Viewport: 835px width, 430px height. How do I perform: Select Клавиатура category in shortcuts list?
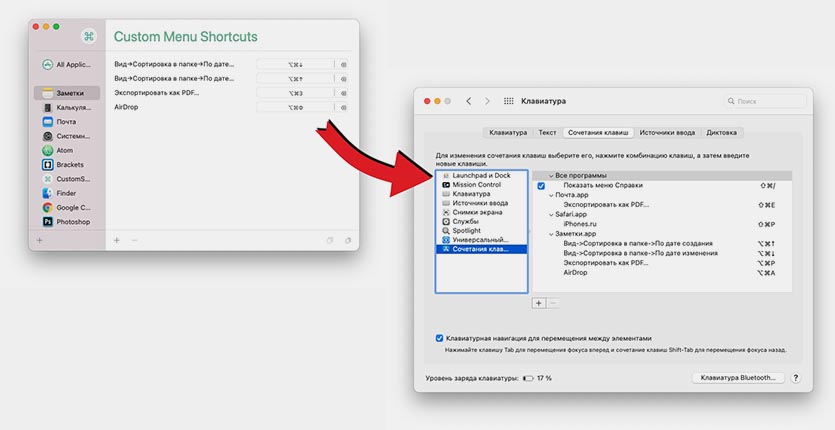tap(481, 194)
